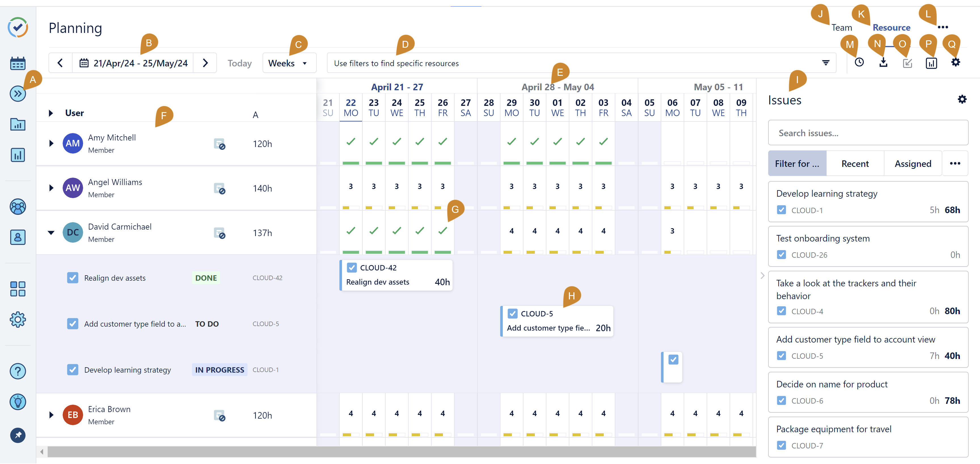Expand Amy Mitchell's row
The height and width of the screenshot is (464, 980).
tap(51, 144)
